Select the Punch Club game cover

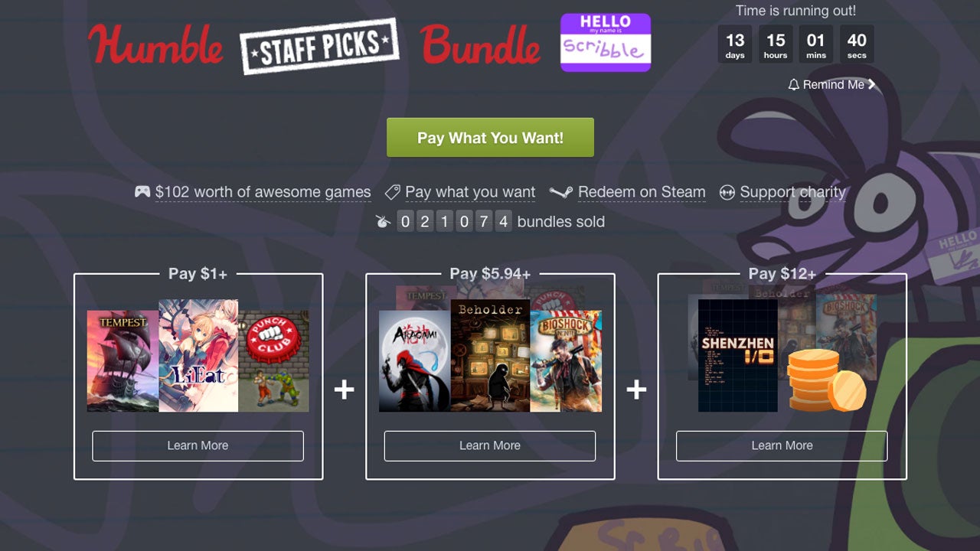pos(274,361)
